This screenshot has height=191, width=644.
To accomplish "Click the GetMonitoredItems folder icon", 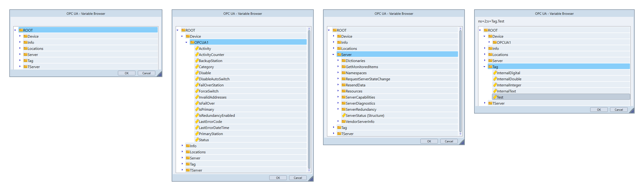I will pyautogui.click(x=343, y=66).
